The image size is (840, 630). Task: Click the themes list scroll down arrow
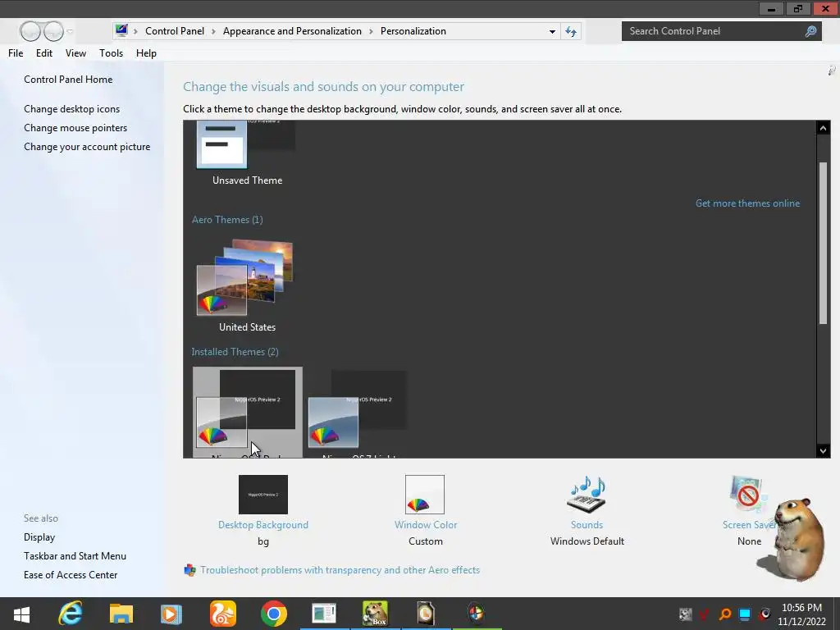pos(823,450)
